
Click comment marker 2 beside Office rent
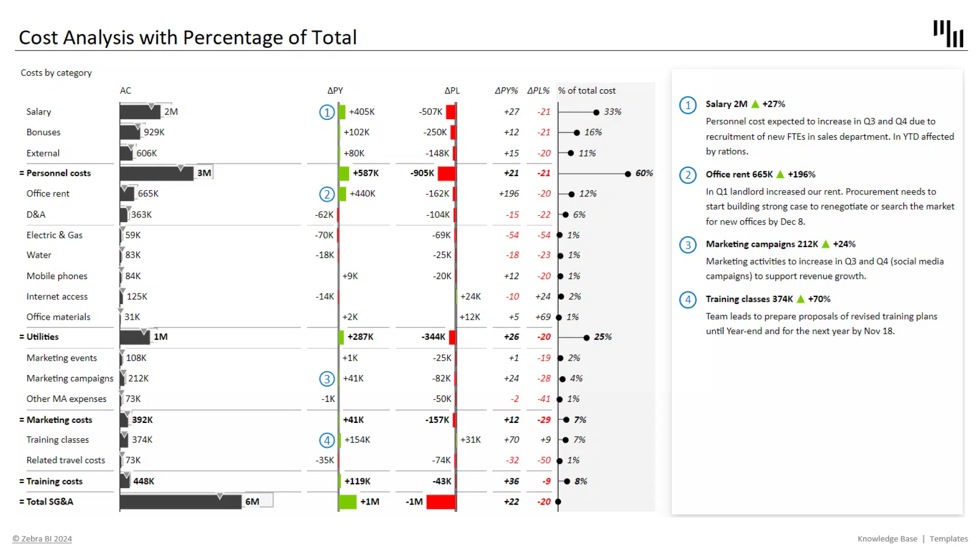tap(327, 194)
